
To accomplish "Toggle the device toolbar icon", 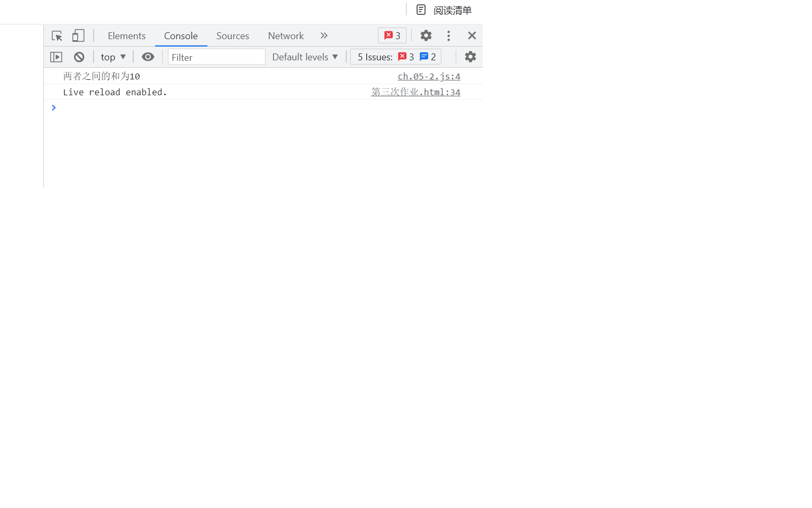I will (x=78, y=35).
